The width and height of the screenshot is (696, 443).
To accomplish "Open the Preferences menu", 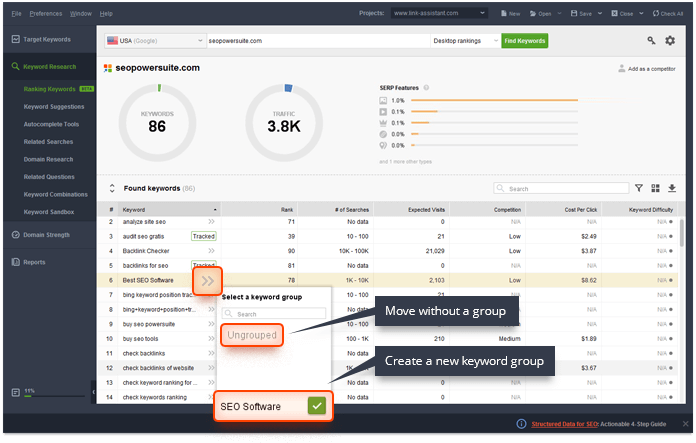I will point(46,14).
